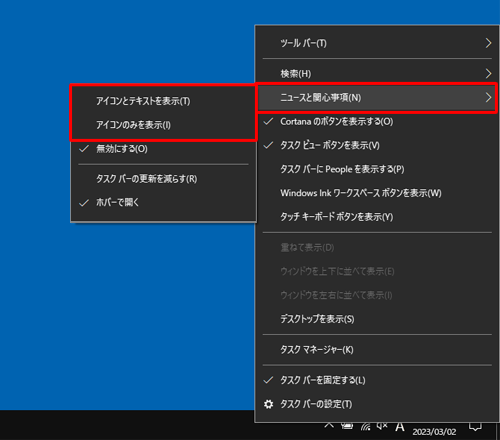Viewport: 500px width, 440px height.
Task: Open the ツール バー(T) submenu
Action: pos(377,43)
